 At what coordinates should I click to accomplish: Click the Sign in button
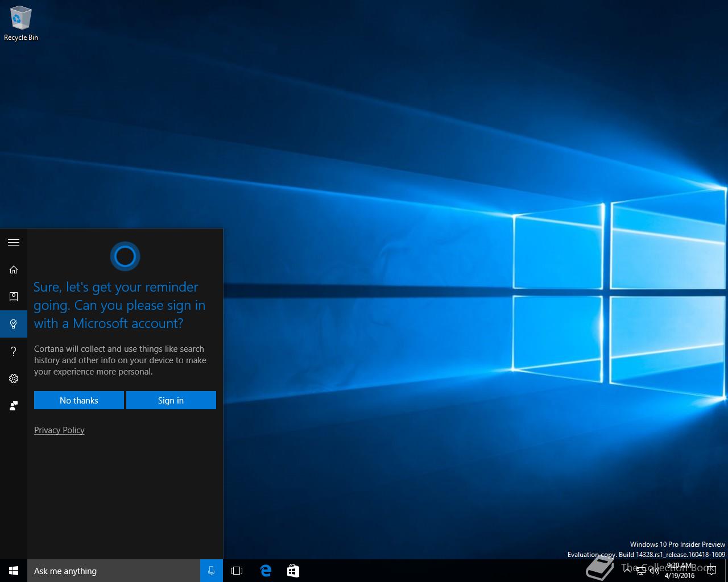(x=171, y=400)
